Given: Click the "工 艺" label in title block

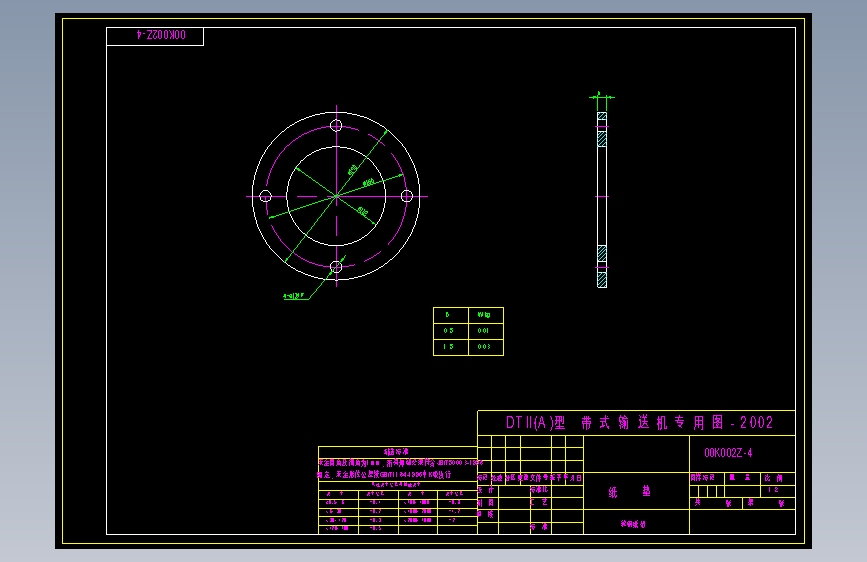Looking at the screenshot, I should (x=539, y=502).
